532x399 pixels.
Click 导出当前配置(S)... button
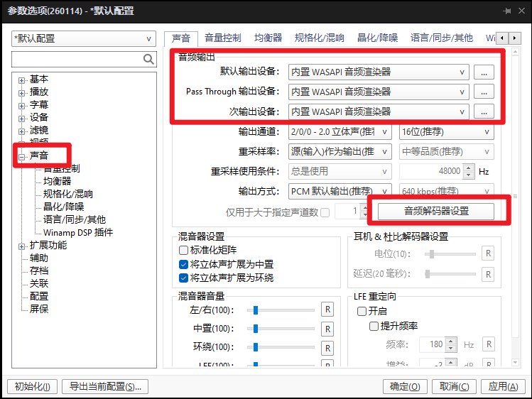(x=105, y=386)
